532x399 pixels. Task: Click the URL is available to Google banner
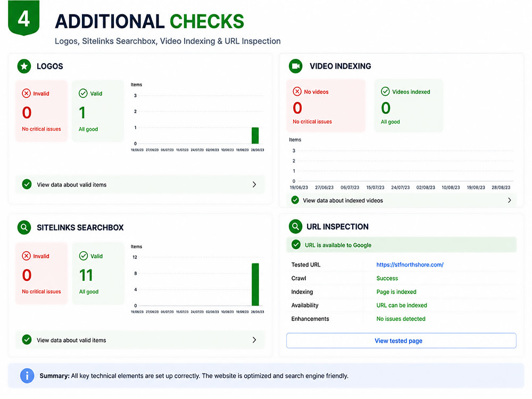(401, 245)
